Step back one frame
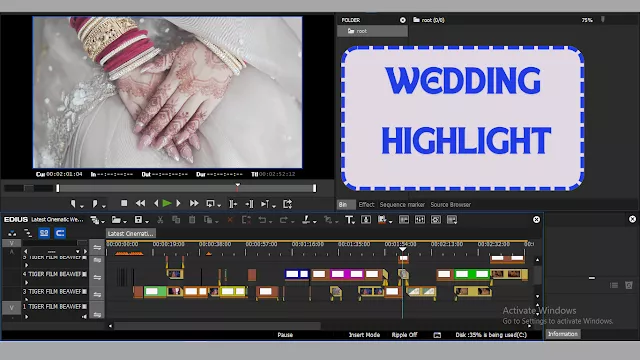640x360 pixels. coord(156,203)
